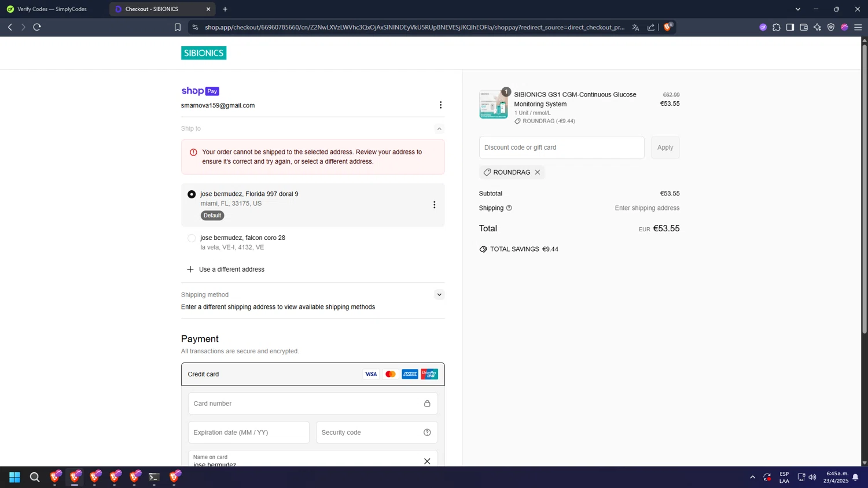Click the browser address bar URL

tap(414, 27)
